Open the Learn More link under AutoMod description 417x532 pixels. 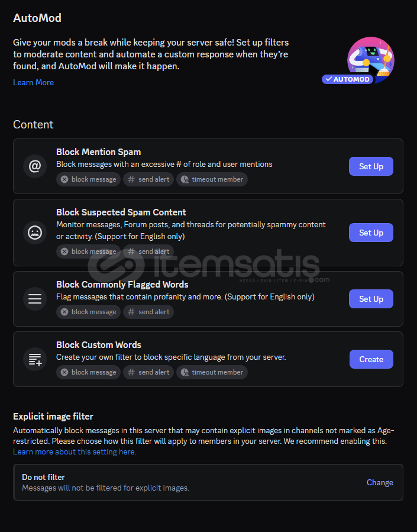pos(33,82)
